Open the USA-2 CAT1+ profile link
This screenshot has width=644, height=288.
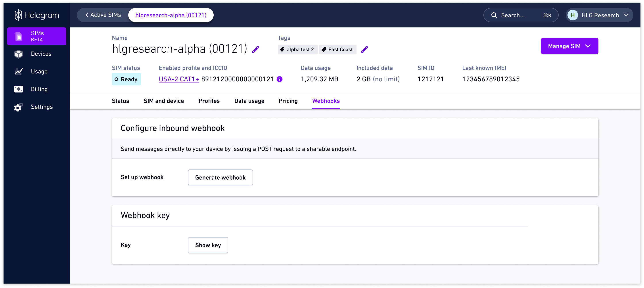[178, 79]
